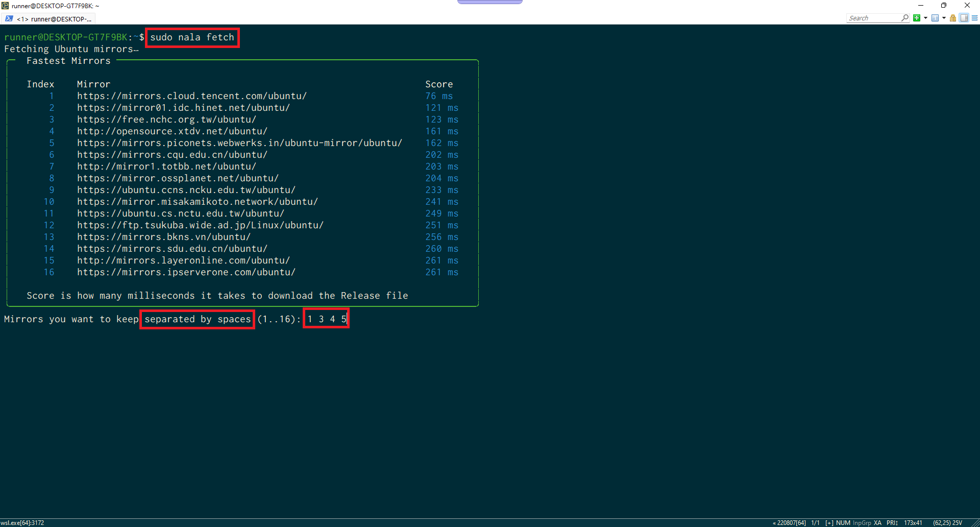Click the split-view layout icon near top right

point(964,18)
